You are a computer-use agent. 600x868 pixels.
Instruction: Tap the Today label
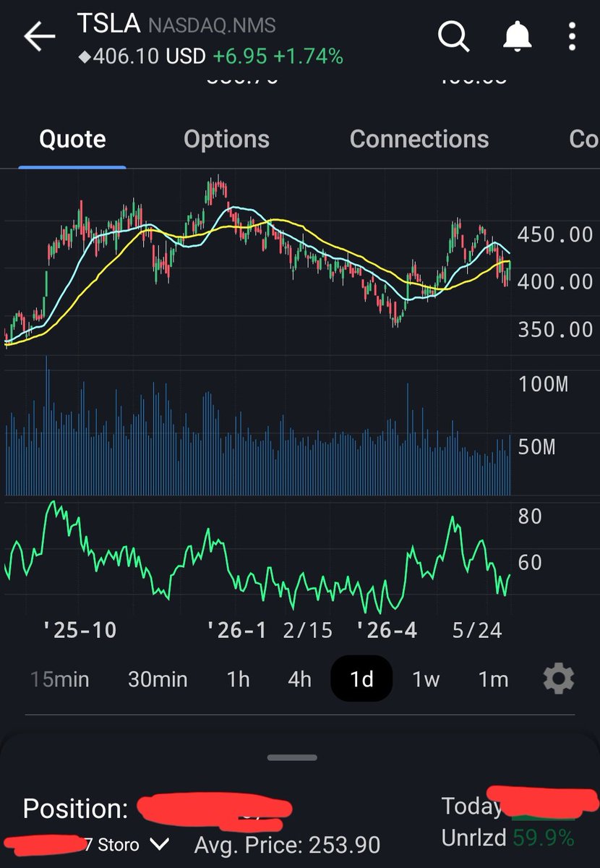tap(471, 806)
